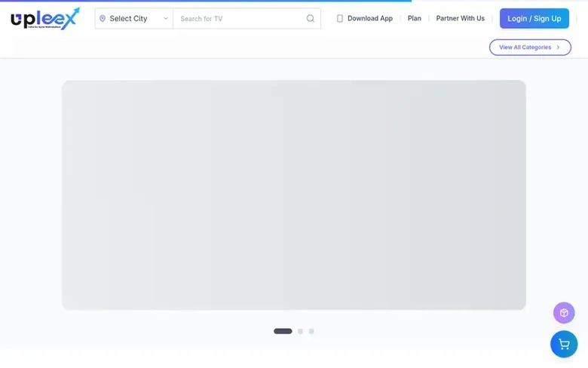Open View All Categories
Viewport: 588px width, 368px height.
click(x=530, y=48)
